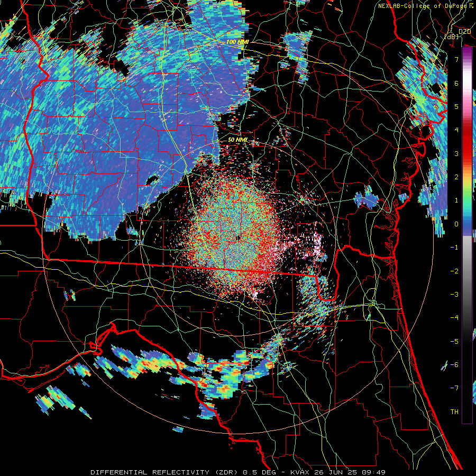Click the "0" value on the dB scale
Screen dimensions: 476x476
456,224
